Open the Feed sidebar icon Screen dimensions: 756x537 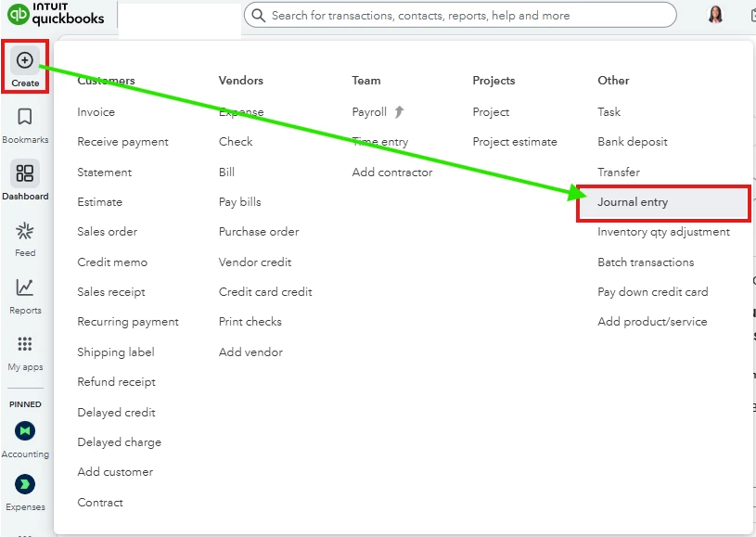tap(25, 231)
